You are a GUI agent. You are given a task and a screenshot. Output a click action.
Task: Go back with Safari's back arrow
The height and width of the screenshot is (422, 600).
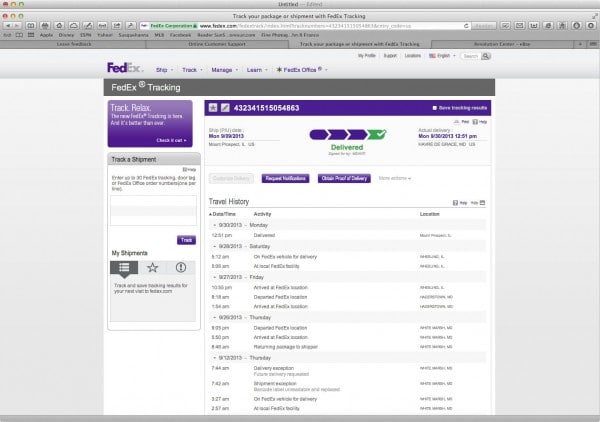[8, 26]
